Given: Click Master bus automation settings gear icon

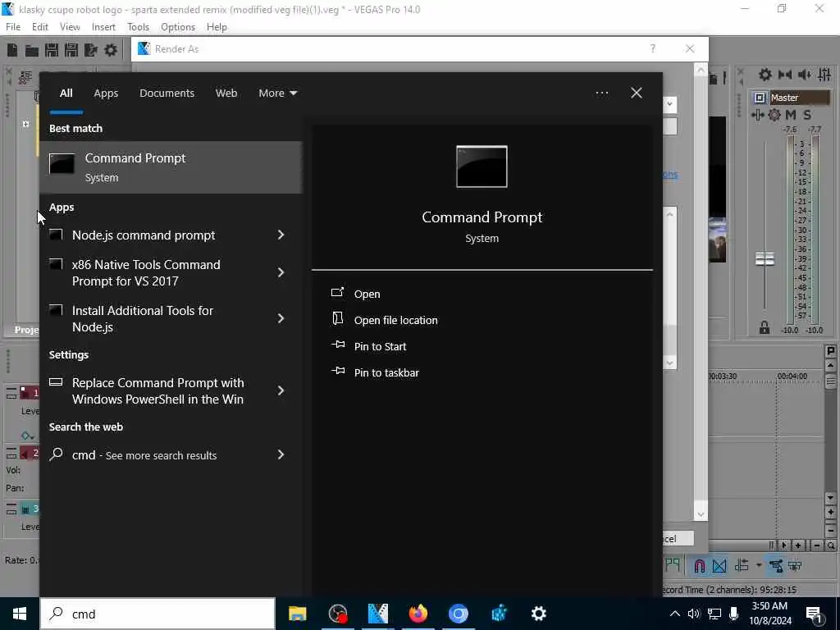Looking at the screenshot, I should tap(774, 115).
